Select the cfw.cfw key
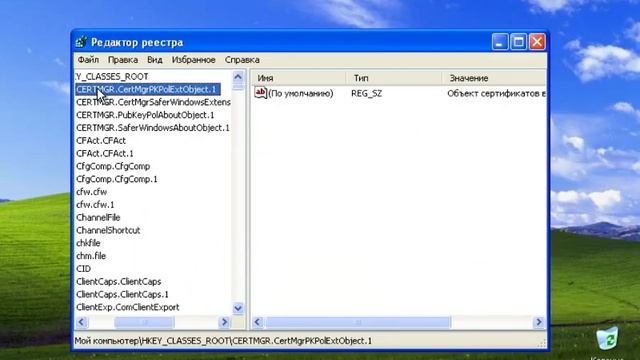 [91, 192]
